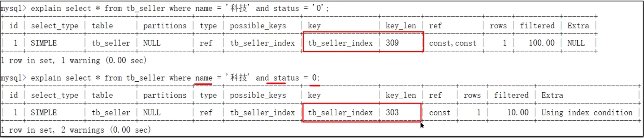Click the first 'explain select' command line
This screenshot has height=138, width=644.
(165, 9)
